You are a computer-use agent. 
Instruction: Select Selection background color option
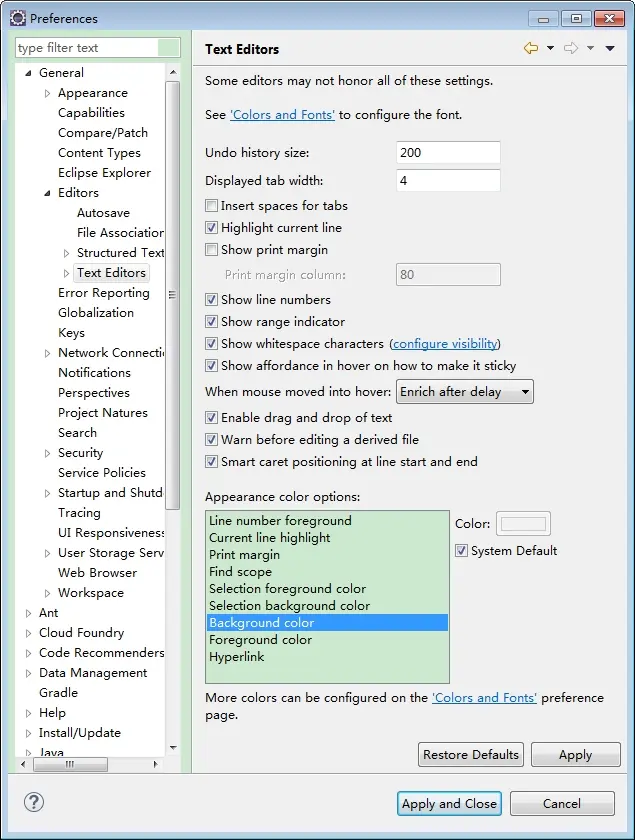pyautogui.click(x=327, y=606)
